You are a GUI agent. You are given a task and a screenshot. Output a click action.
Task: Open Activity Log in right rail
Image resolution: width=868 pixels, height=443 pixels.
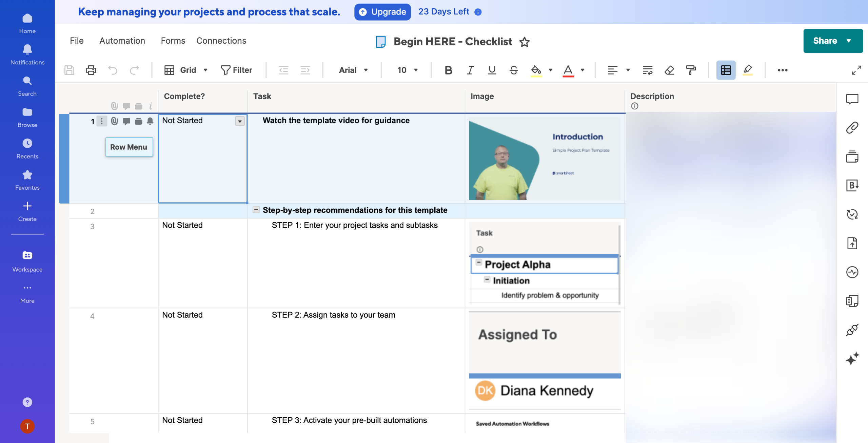point(852,272)
